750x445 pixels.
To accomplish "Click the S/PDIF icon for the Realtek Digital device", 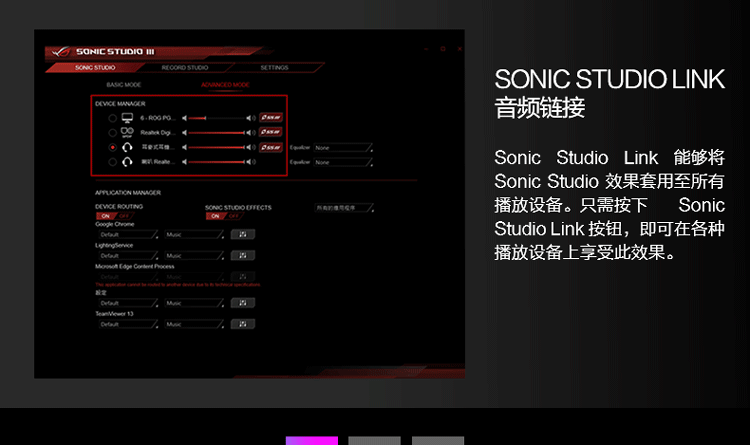I will (x=127, y=133).
